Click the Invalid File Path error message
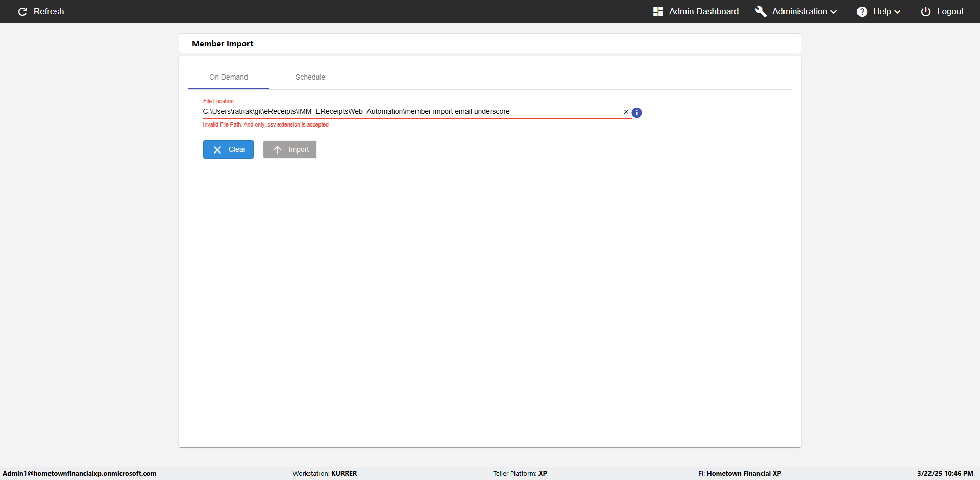The width and height of the screenshot is (980, 480). coord(266,124)
